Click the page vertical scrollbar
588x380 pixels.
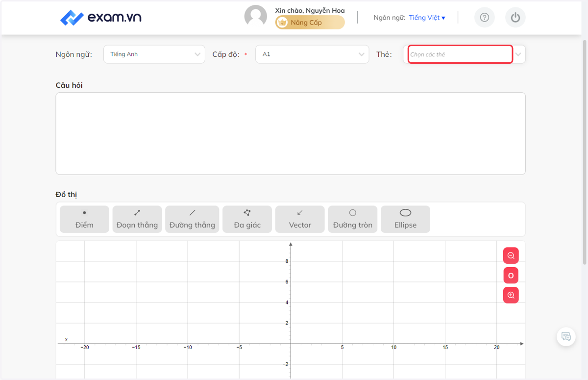[585, 152]
